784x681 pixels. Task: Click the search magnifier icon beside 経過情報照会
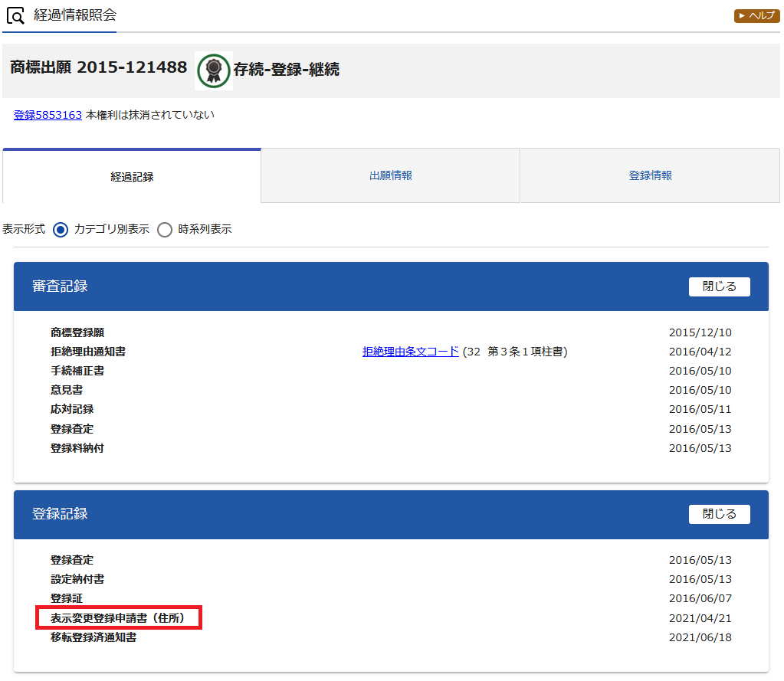[x=15, y=15]
